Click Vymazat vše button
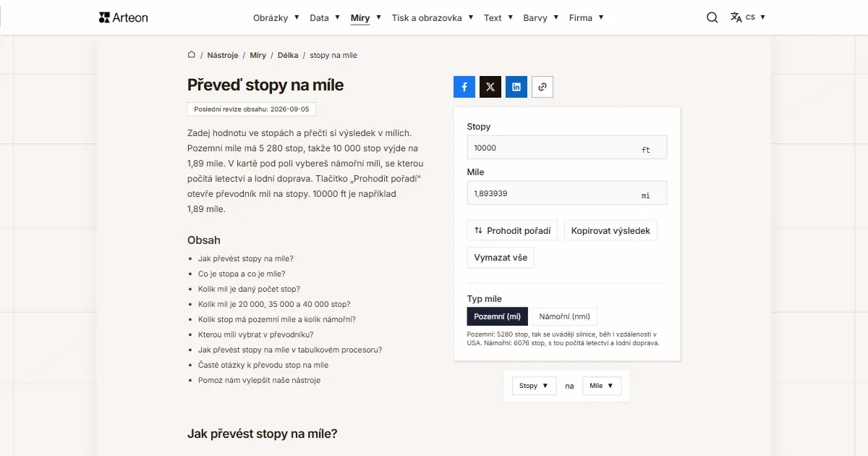Screen dimensions: 868x456 tap(501, 258)
